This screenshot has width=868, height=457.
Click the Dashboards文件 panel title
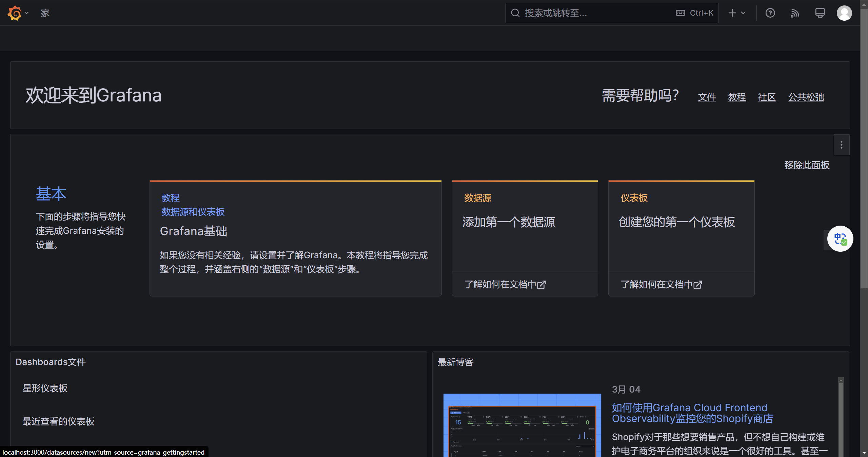(51, 362)
